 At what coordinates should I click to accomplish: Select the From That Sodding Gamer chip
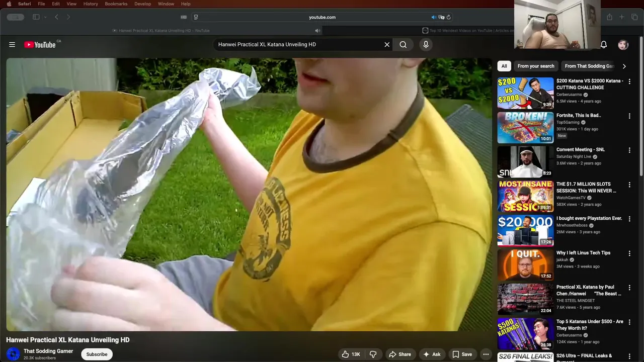pyautogui.click(x=589, y=66)
